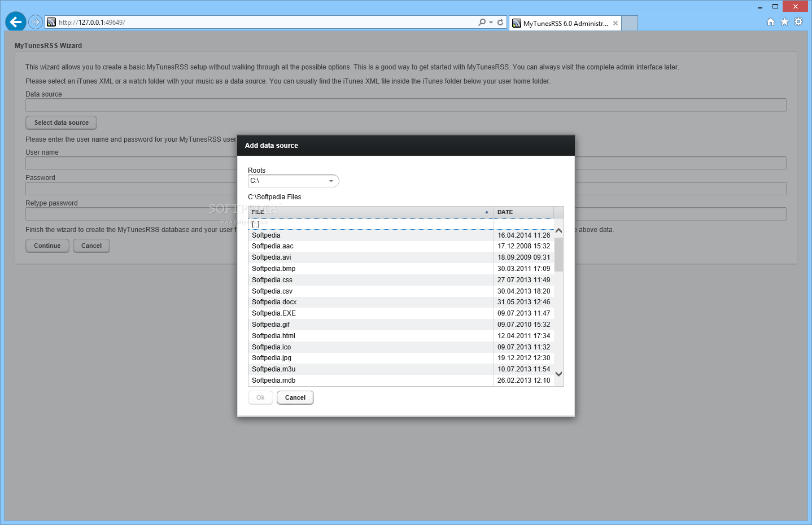The image size is (812, 525).
Task: Open the address bar search dropdown arrow
Action: tap(491, 22)
